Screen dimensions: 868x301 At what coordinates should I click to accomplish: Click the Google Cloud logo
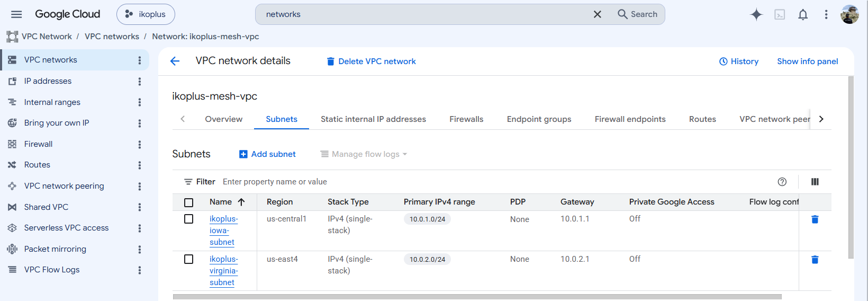[x=67, y=14]
